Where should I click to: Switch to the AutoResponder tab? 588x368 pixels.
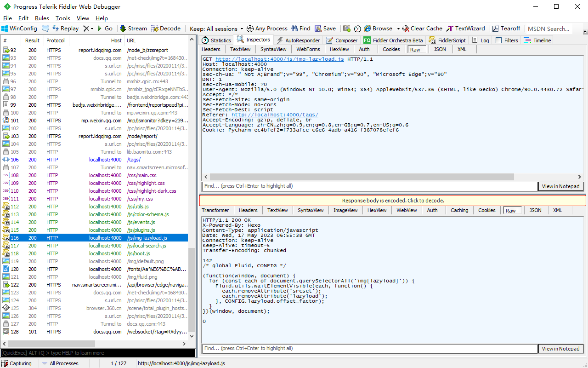(x=298, y=40)
